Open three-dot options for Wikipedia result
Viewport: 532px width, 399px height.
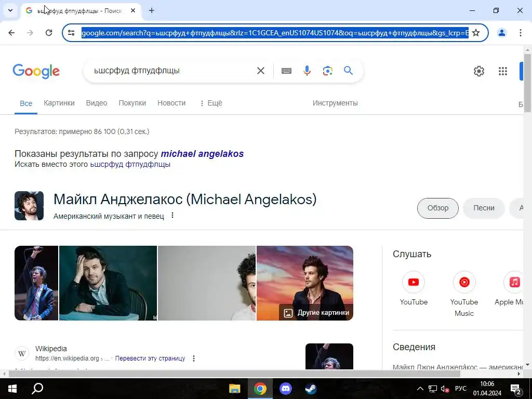(194, 358)
